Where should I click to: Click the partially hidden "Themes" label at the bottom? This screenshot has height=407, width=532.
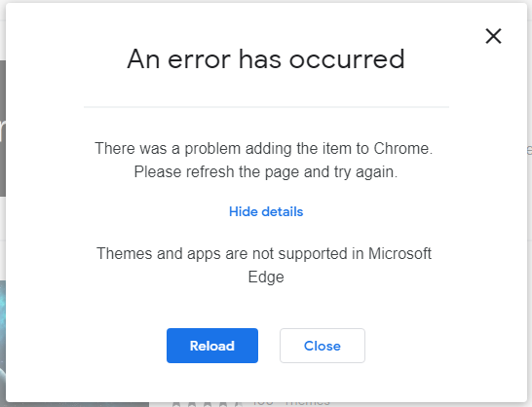[x=307, y=404]
